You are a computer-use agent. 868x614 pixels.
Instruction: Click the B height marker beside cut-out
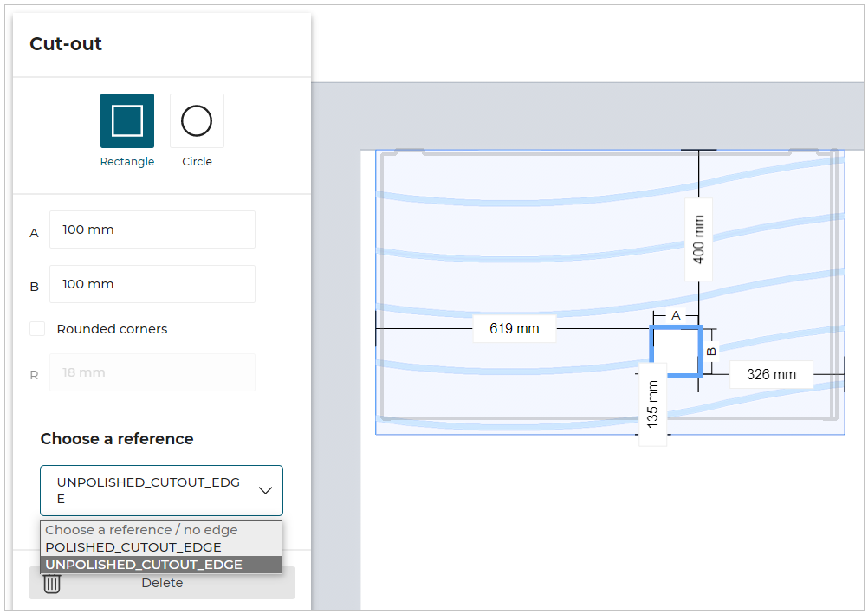pos(711,351)
